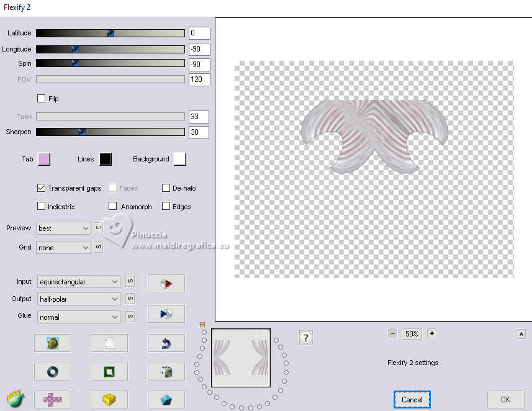Image resolution: width=532 pixels, height=411 pixels.
Task: Enable the Anamorph checkbox
Action: (x=112, y=206)
